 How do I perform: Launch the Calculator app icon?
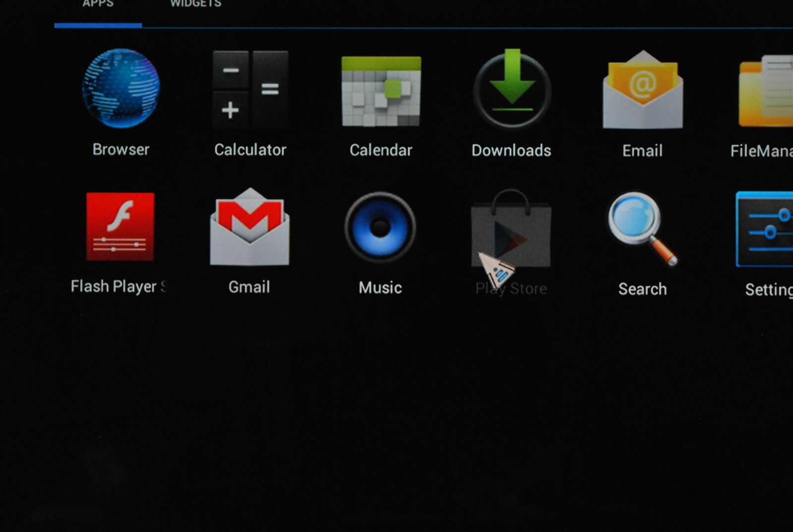click(250, 89)
